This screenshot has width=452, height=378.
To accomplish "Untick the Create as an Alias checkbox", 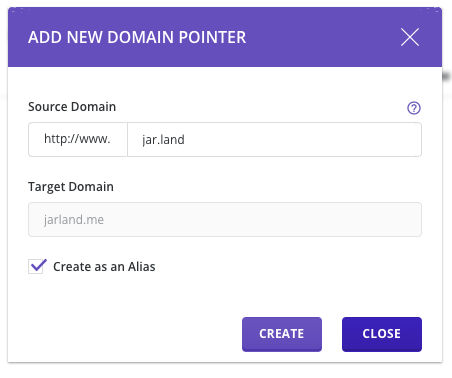I will coord(36,267).
